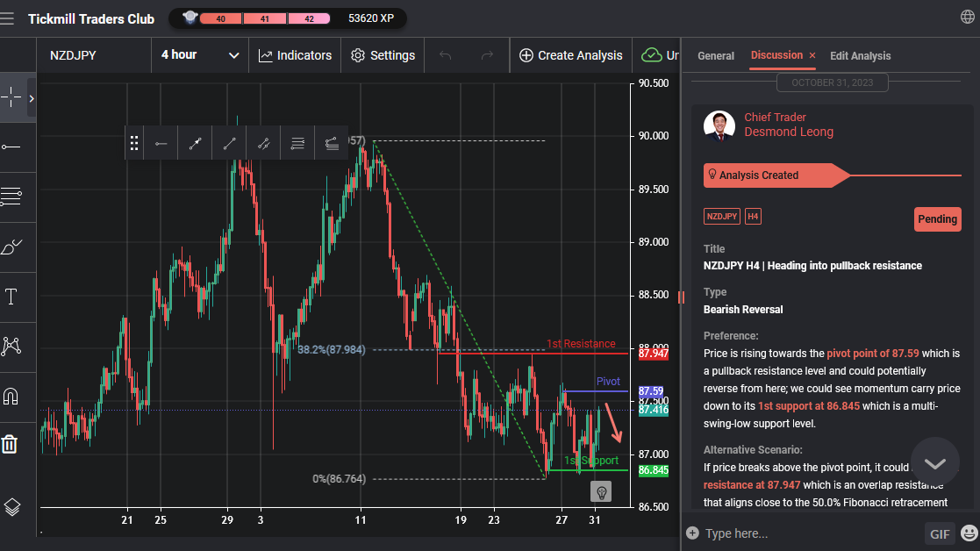
Task: Click the panel resize handle beside chart
Action: pos(681,297)
